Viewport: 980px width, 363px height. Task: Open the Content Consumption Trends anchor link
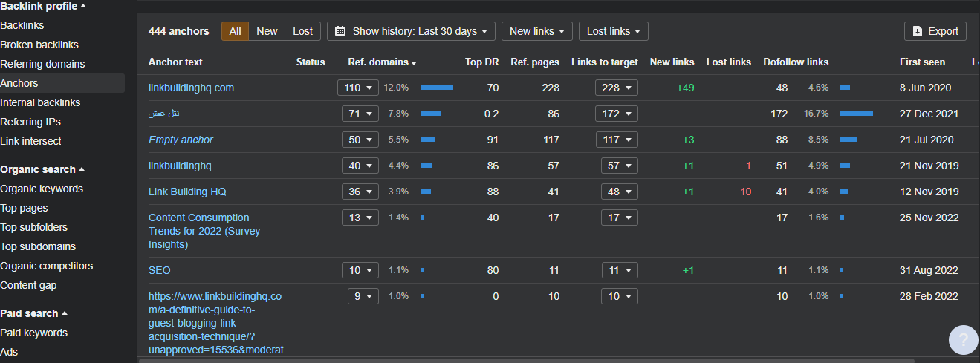click(x=204, y=231)
